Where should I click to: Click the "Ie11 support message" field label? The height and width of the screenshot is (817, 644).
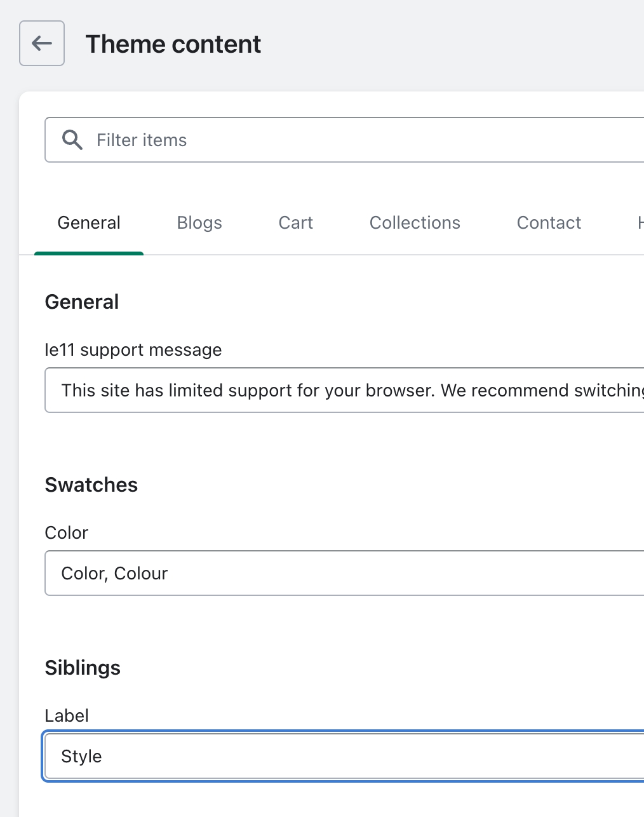133,350
